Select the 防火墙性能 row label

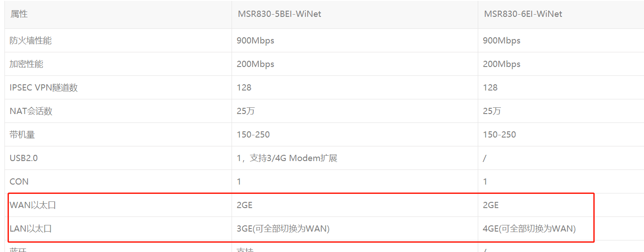point(31,40)
